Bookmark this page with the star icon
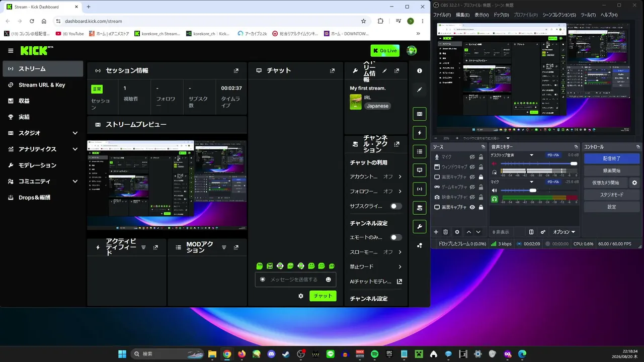644x362 pixels. click(363, 21)
